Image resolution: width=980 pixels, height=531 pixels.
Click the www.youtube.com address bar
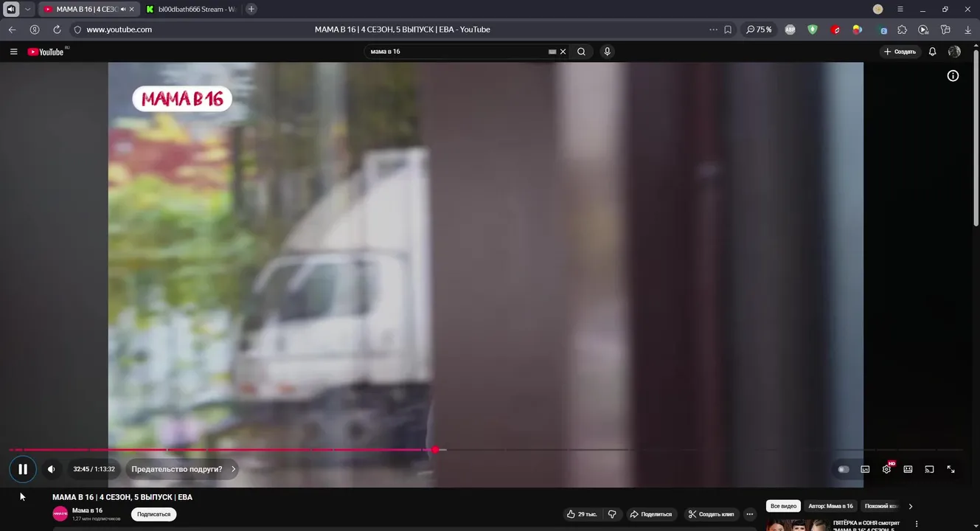[119, 29]
